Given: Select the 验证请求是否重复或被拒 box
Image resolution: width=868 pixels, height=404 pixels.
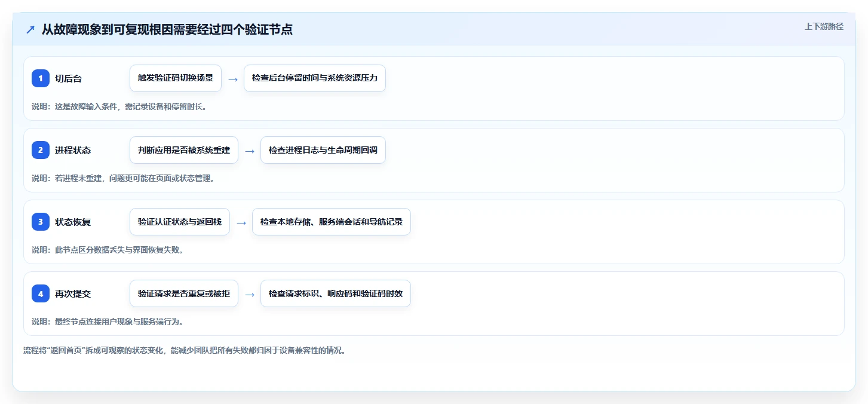Looking at the screenshot, I should pos(184,293).
